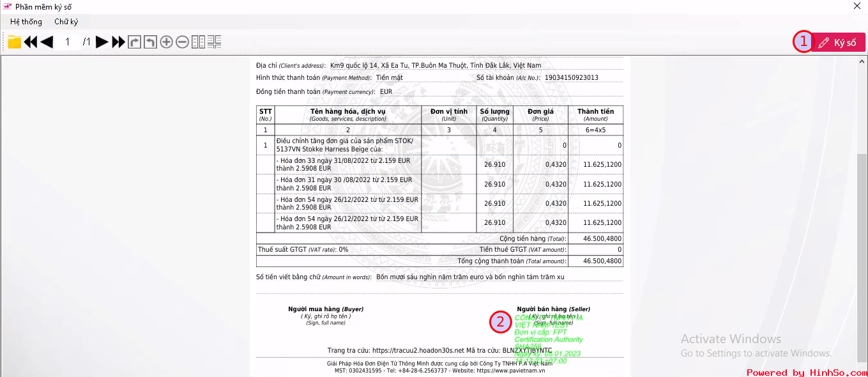
Task: Click the vertical scrollbar thumb
Action: pyautogui.click(x=862, y=257)
